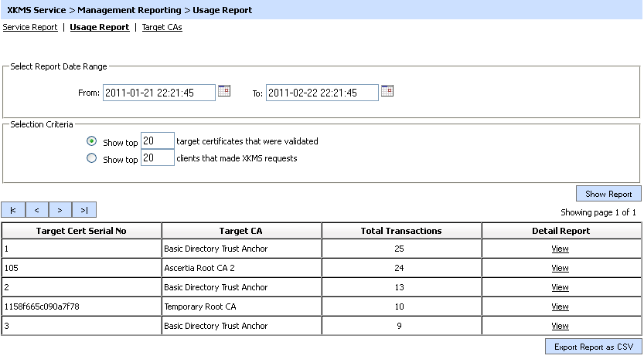This screenshot has height=359, width=644.
Task: View detail report for serial 105
Action: pos(560,268)
